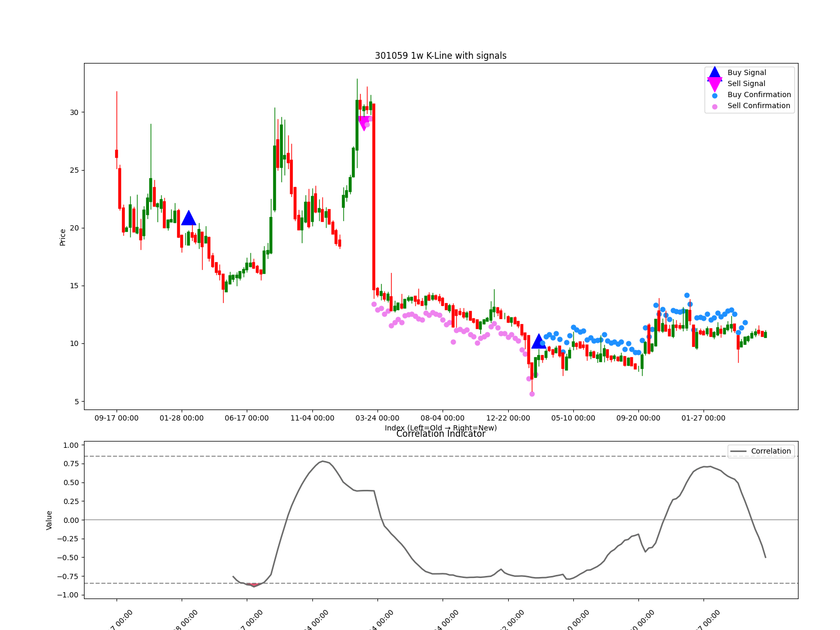Click the correlation tick label '−0.75'
840x630 pixels.
(x=68, y=576)
